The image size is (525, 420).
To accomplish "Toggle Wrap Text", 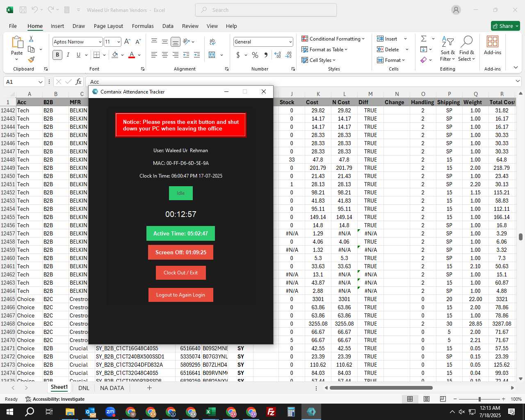I will tap(212, 41).
